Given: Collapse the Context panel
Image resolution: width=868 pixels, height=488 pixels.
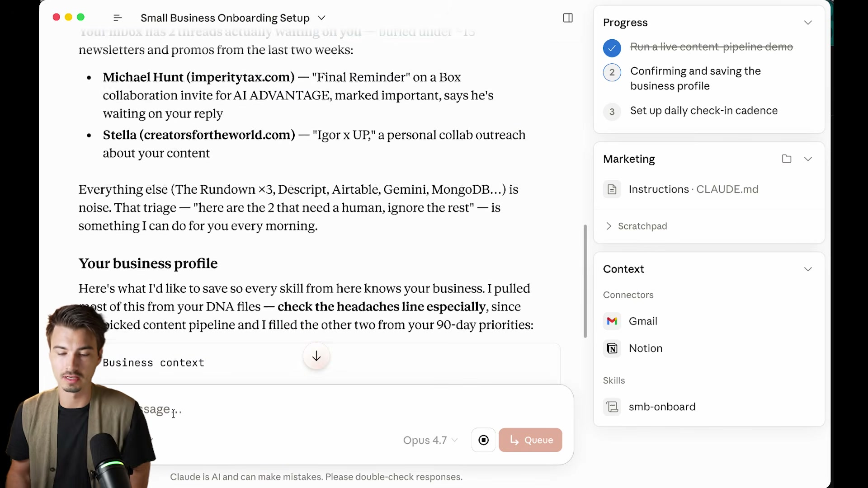Looking at the screenshot, I should 808,269.
